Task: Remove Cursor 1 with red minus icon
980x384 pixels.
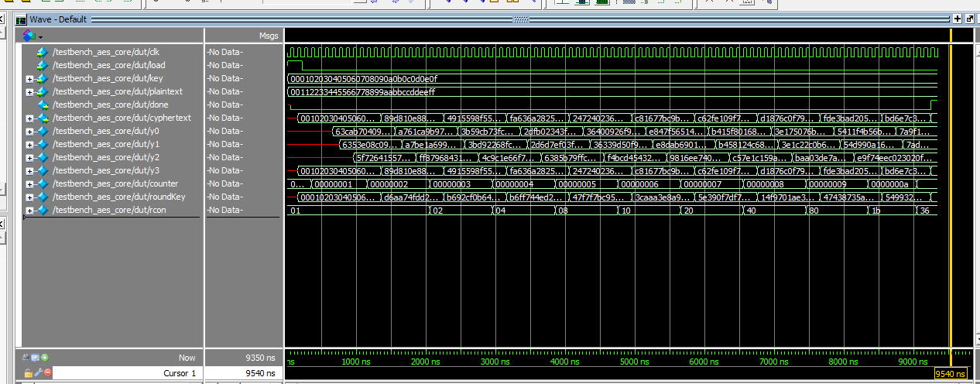Action: [47, 373]
